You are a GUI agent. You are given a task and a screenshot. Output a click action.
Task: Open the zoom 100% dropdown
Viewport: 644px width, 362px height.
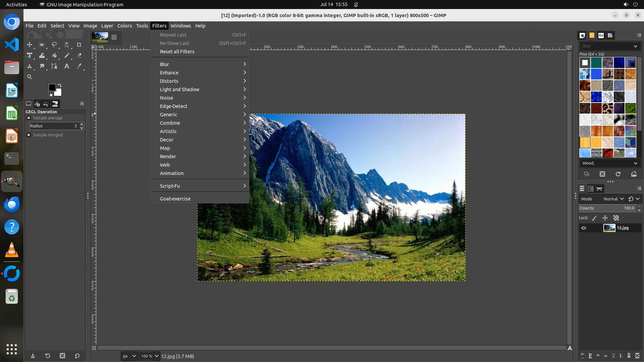pos(157,356)
